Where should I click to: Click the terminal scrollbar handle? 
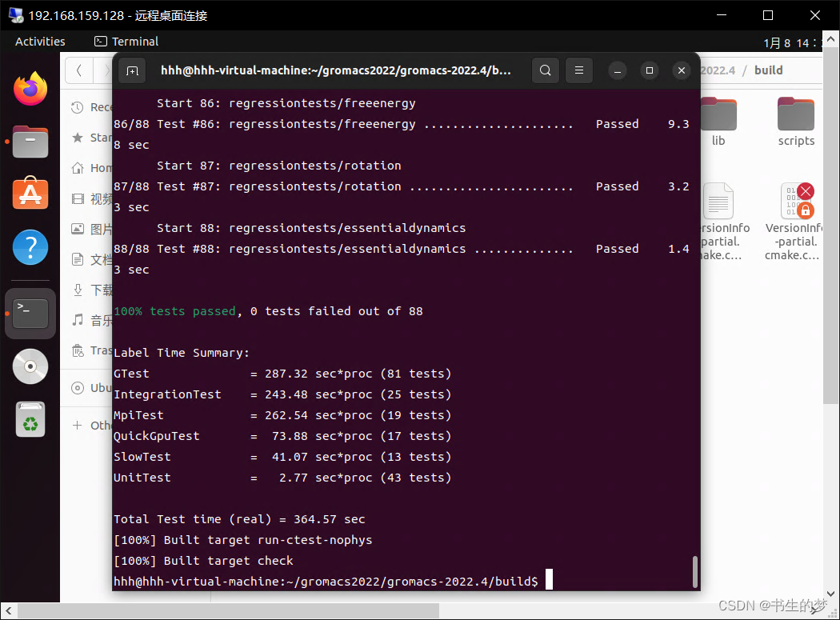(695, 572)
